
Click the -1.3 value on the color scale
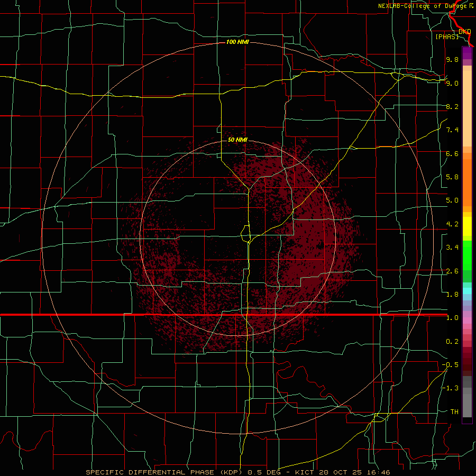coord(450,388)
